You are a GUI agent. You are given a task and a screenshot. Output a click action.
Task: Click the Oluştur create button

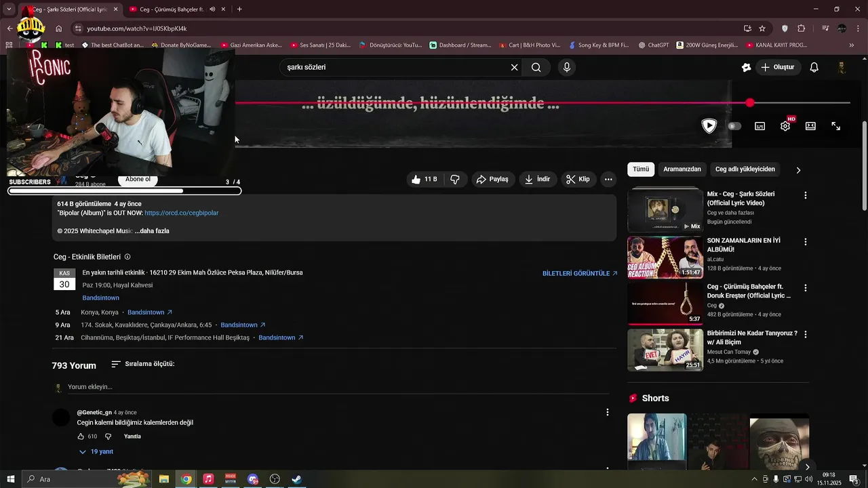[778, 67]
